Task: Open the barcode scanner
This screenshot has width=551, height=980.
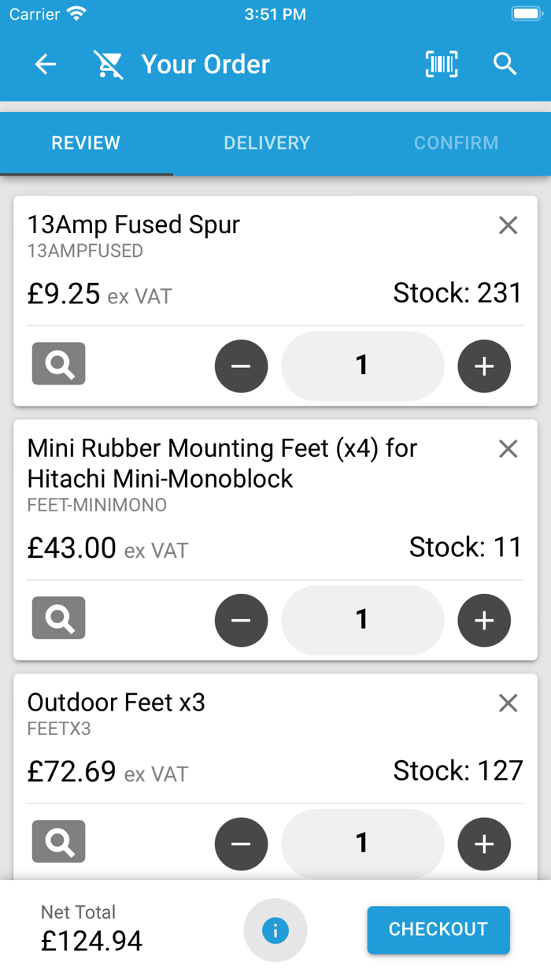Action: click(x=442, y=65)
